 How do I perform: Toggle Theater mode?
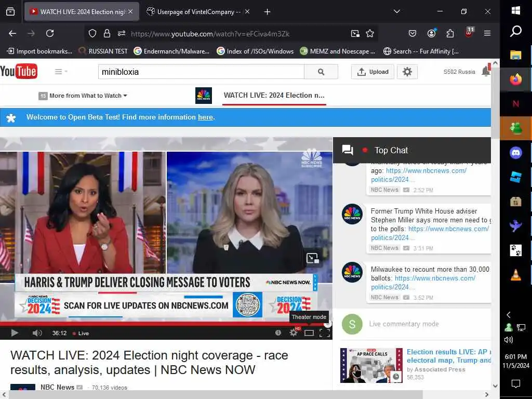(x=309, y=333)
